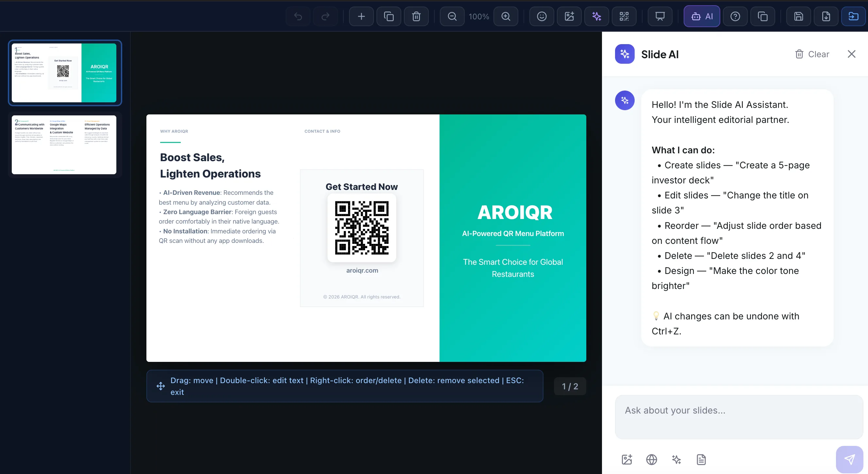Select The Smart Choice for Global Restaurants
868x474 pixels.
coord(513,268)
